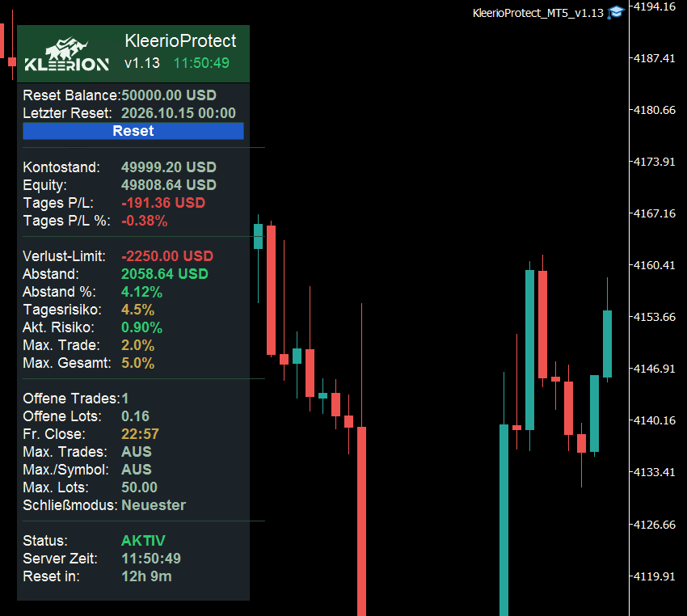Click the 4167.16 price scale label

point(655,213)
